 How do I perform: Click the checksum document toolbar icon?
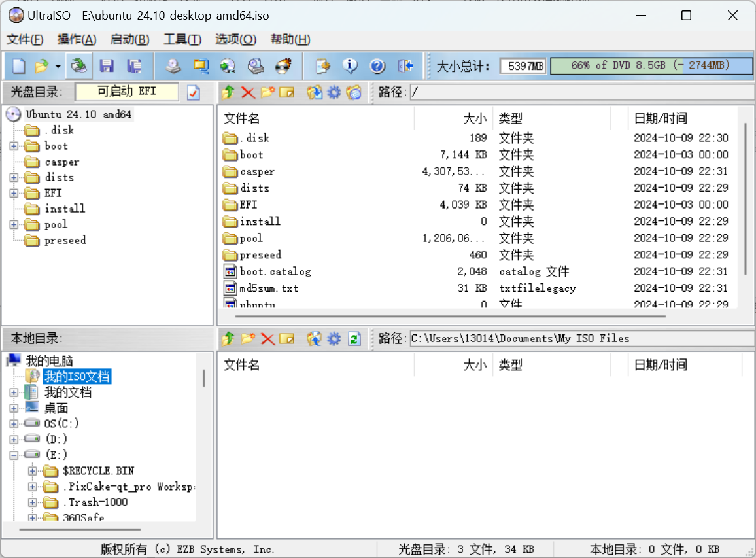322,65
